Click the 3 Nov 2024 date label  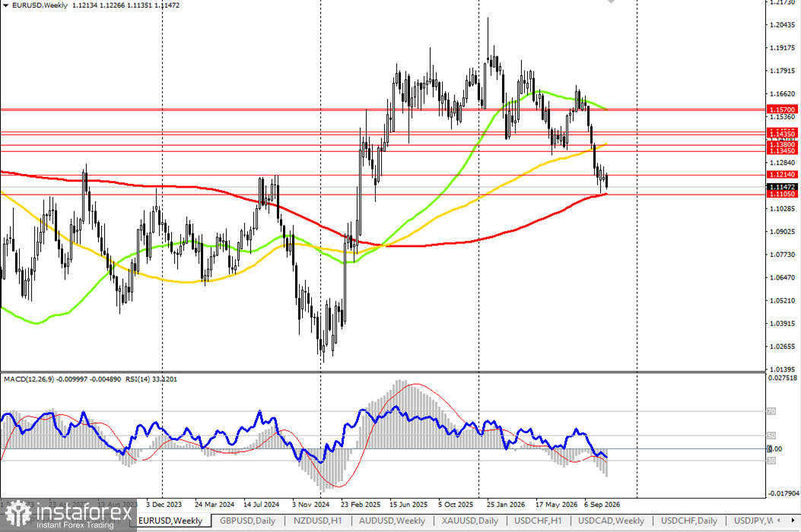click(x=310, y=505)
